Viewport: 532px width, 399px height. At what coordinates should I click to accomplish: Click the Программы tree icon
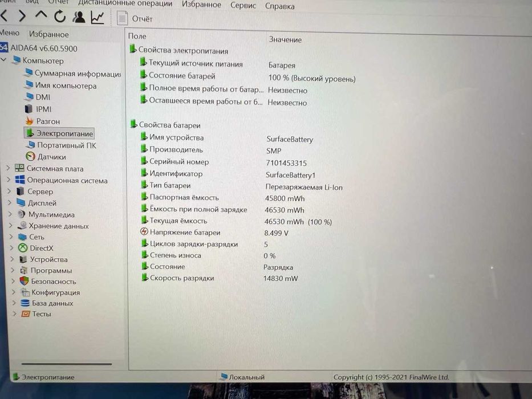pyautogui.click(x=24, y=270)
